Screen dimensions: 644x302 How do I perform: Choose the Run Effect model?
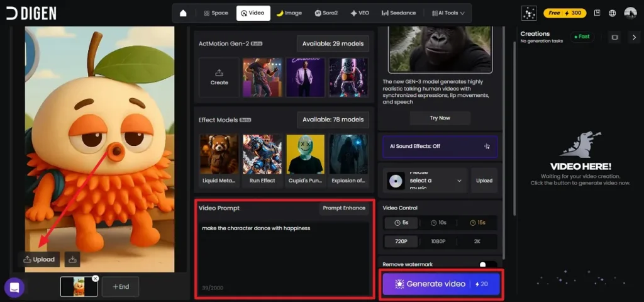pos(262,160)
